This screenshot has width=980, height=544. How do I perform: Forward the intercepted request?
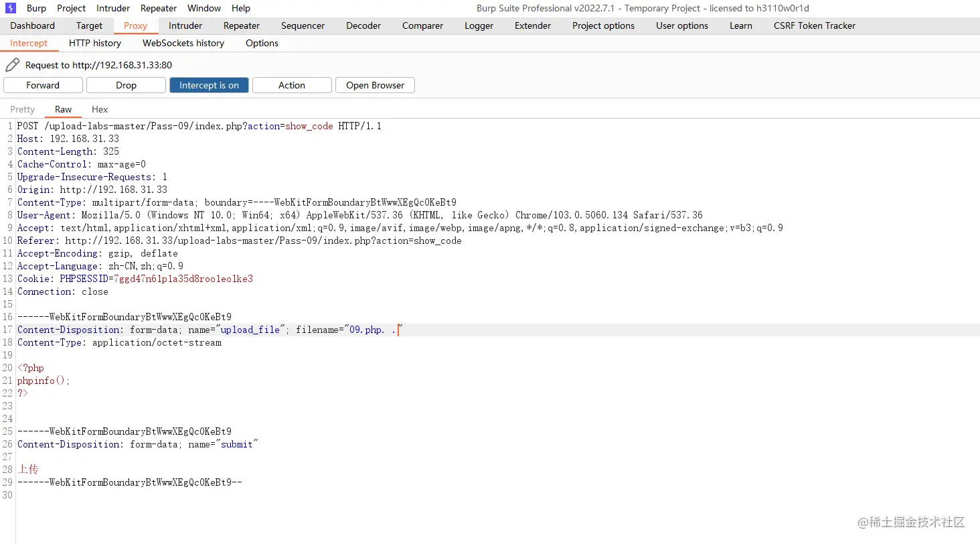(43, 85)
